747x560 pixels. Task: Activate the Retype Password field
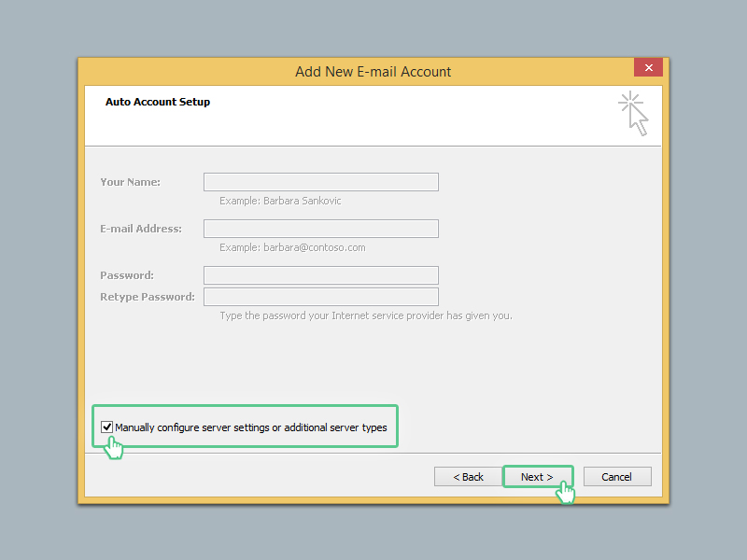(x=321, y=297)
